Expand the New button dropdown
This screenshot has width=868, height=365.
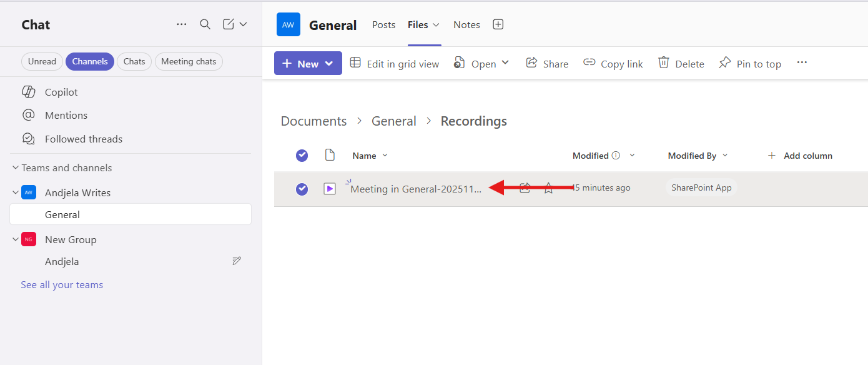(328, 64)
